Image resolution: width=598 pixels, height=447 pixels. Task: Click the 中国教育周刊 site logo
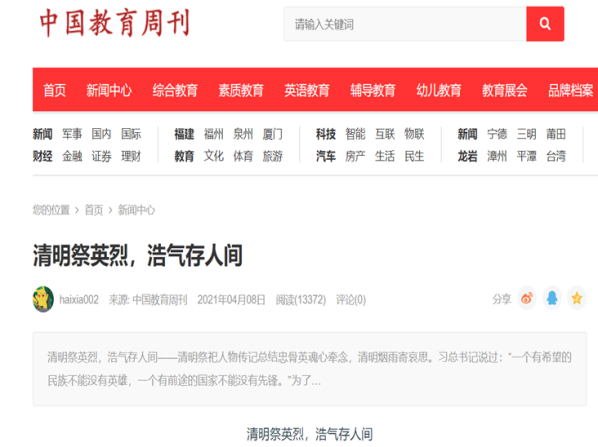point(114,23)
